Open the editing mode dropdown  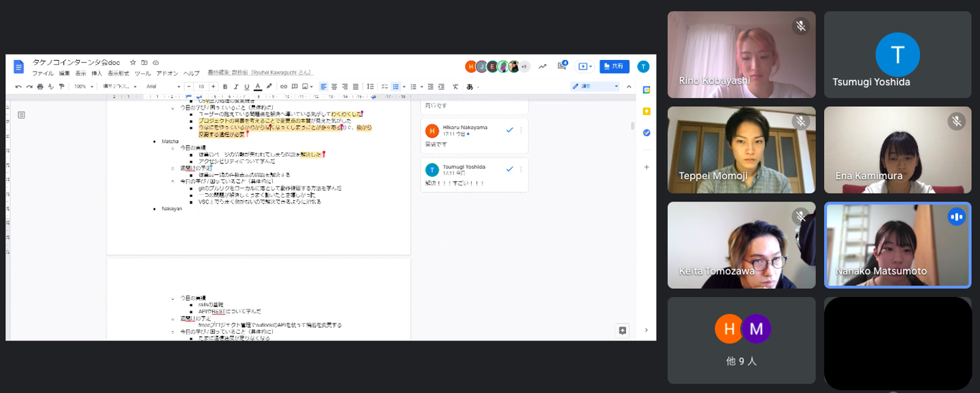pos(596,87)
